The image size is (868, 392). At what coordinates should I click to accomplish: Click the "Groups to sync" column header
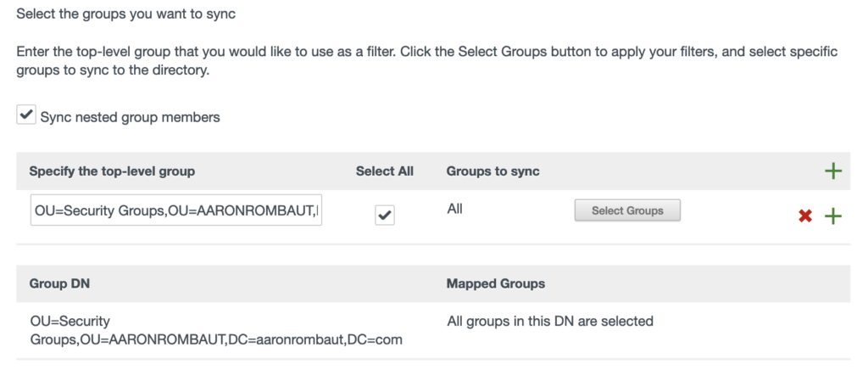(x=492, y=171)
